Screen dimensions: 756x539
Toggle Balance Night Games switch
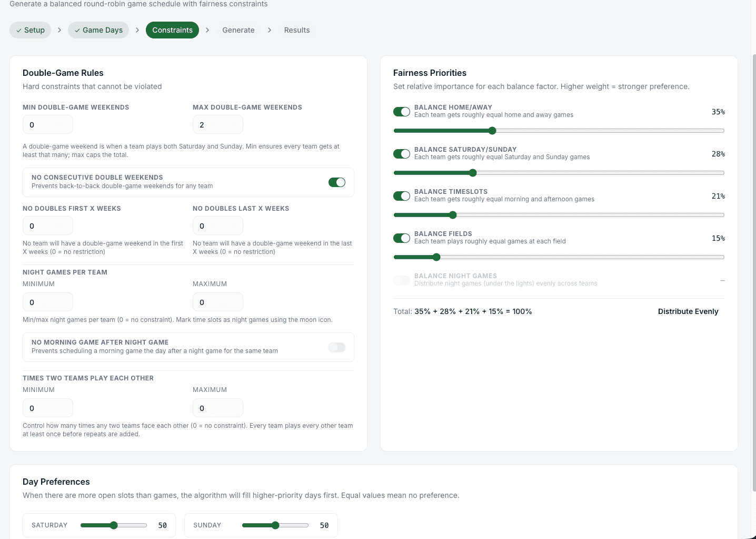(x=402, y=280)
